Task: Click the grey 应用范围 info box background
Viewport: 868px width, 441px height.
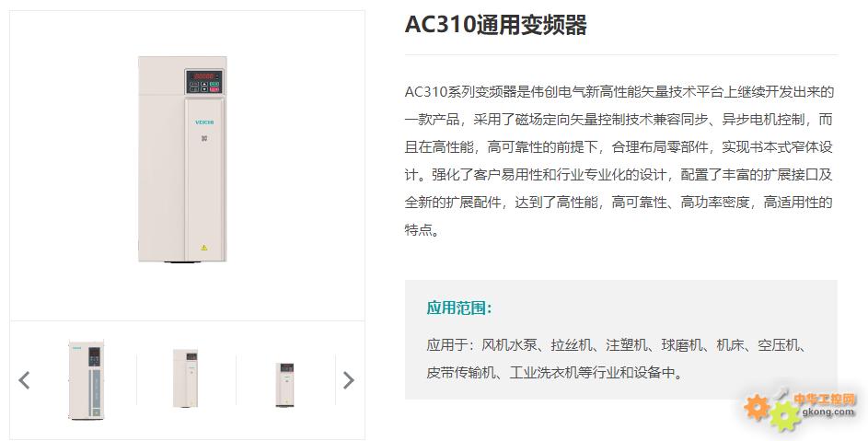Action: click(620, 340)
